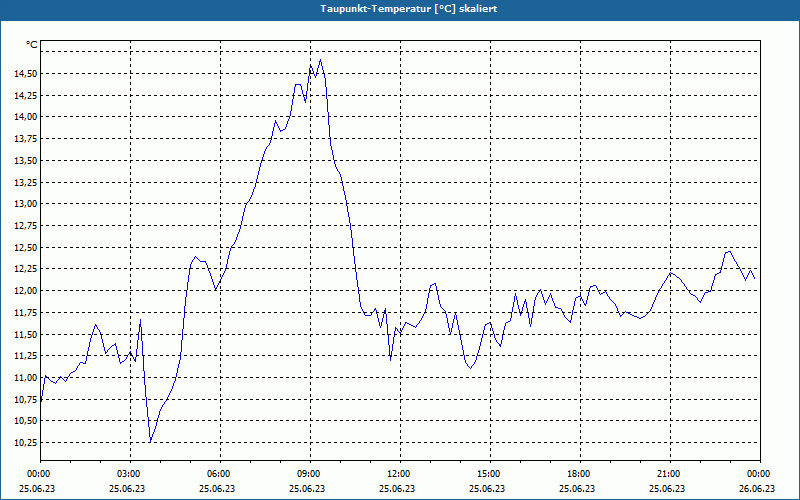This screenshot has height=500, width=800.
Task: Click the 09:00 time axis label
Action: tap(310, 474)
